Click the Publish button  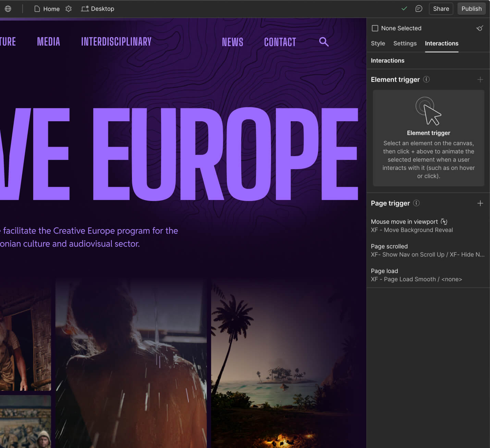(471, 9)
